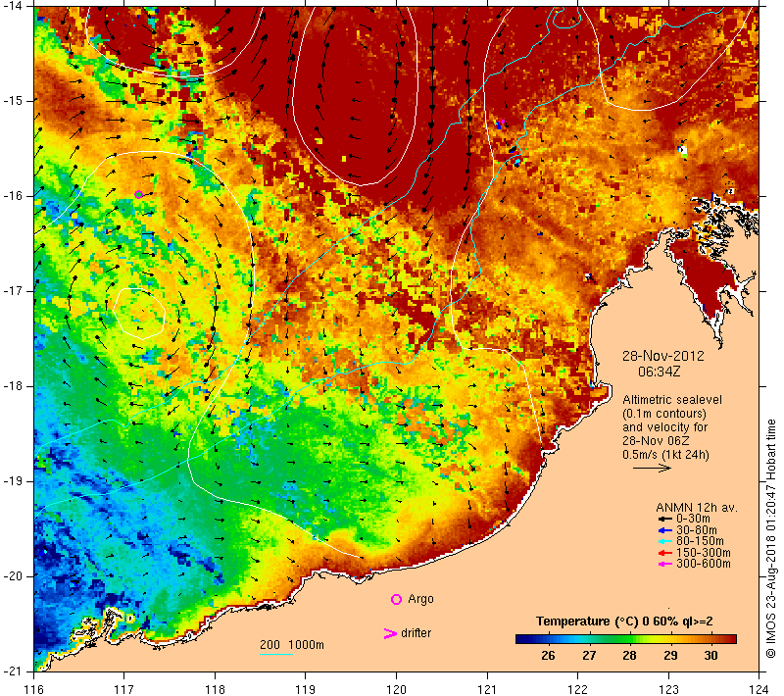Click the 'and velocity for' text line
The image size is (784, 696).
coord(665,427)
